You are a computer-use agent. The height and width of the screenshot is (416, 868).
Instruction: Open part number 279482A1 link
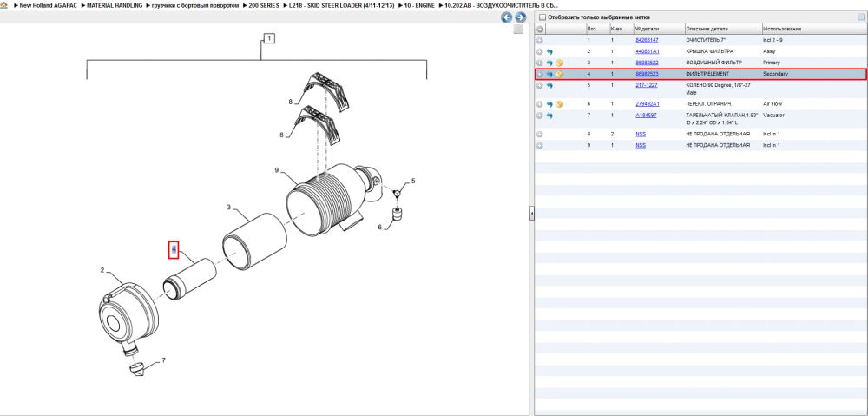pyautogui.click(x=648, y=104)
